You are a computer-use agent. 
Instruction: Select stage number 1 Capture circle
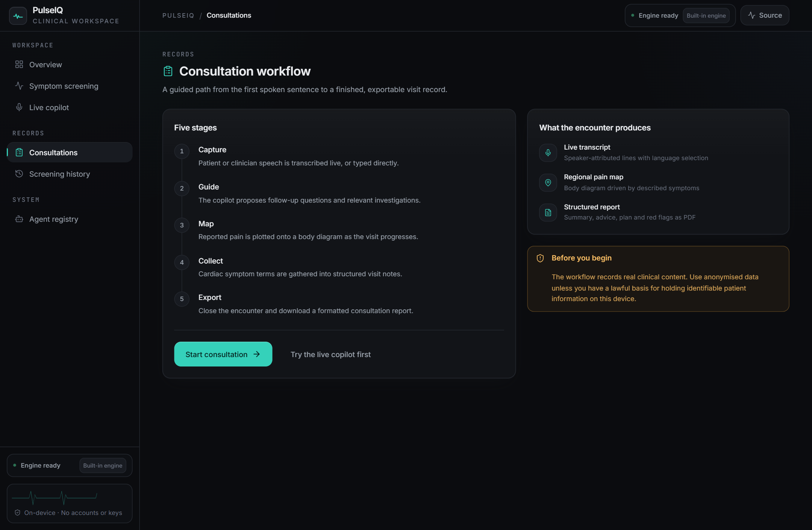[182, 151]
